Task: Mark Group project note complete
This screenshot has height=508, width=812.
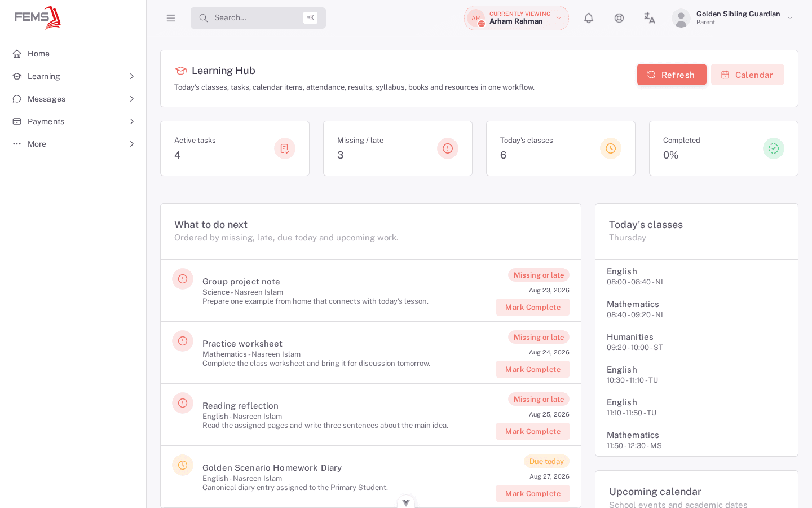Action: [533, 307]
